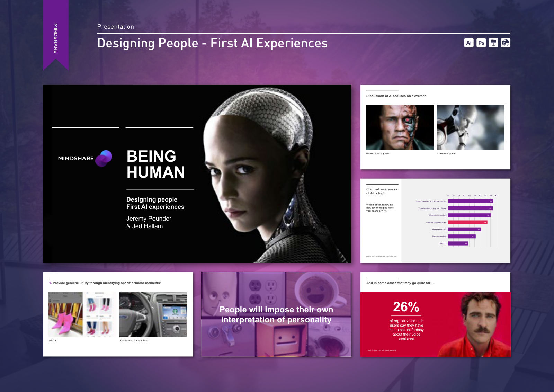Click the large '26%' statistic

406,307
